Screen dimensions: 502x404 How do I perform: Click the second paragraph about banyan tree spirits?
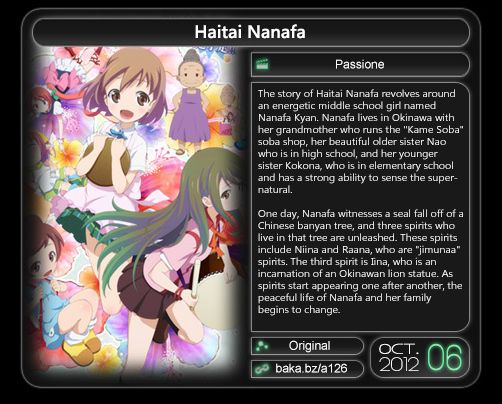point(360,261)
